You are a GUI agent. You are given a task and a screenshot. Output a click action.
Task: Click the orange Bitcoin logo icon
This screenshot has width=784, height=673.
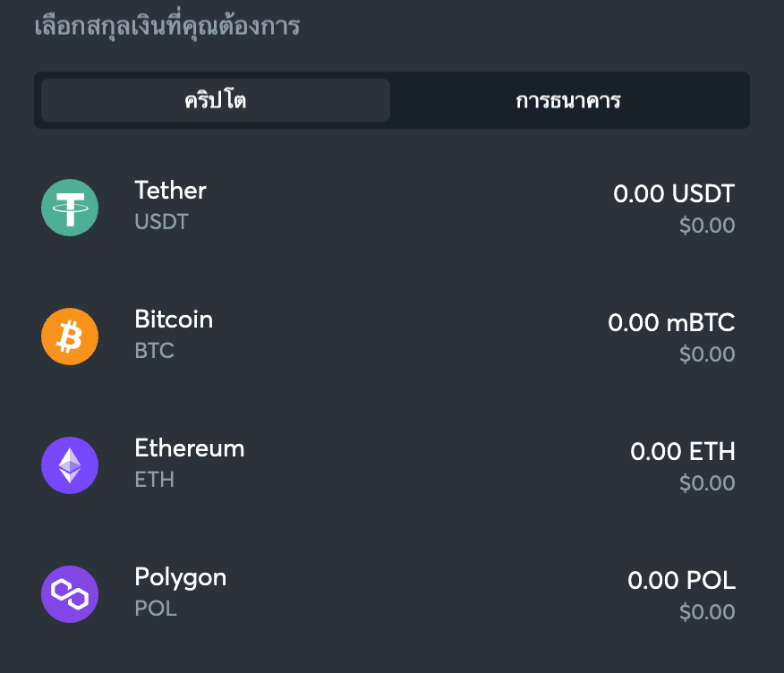70,336
